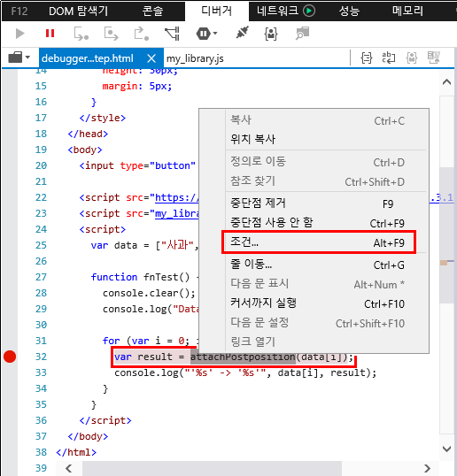This screenshot has height=476, width=457.
Task: Click the https:/ script source link
Action: click(x=177, y=198)
